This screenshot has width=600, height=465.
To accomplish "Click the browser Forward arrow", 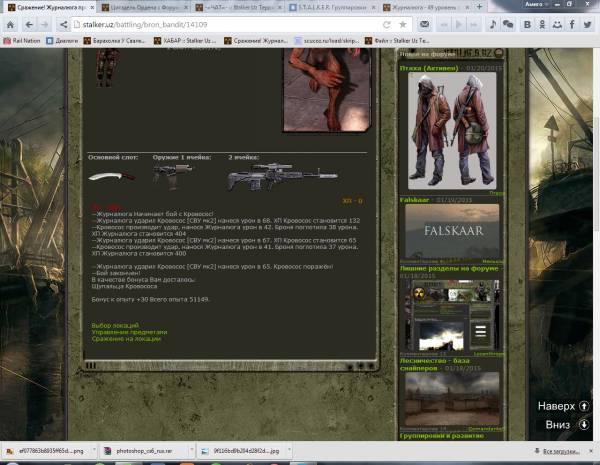I will 44,25.
